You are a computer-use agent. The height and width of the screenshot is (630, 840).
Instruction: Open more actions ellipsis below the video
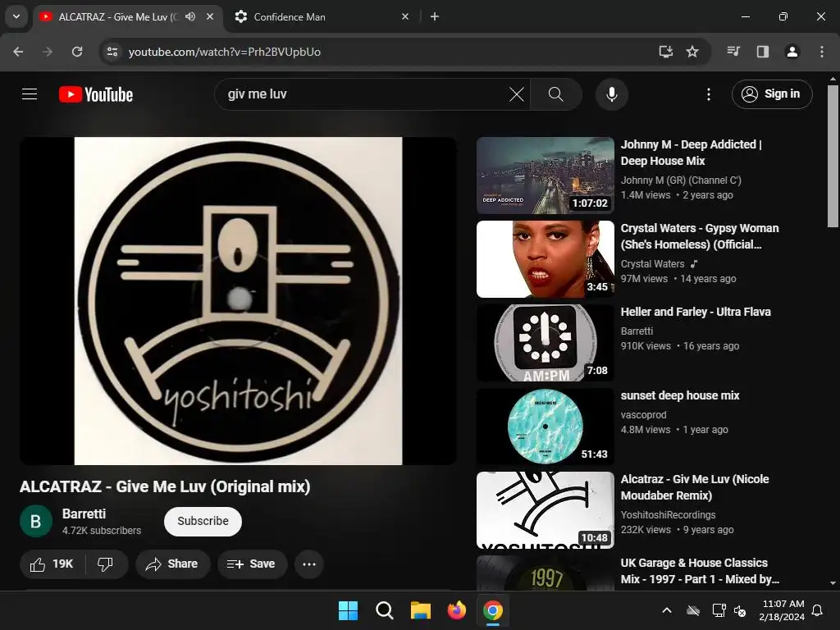[x=309, y=564]
